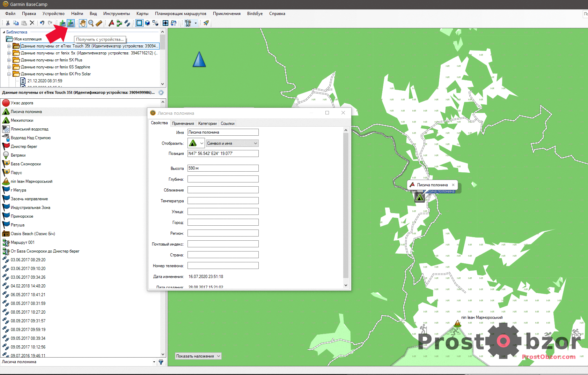The height and width of the screenshot is (375, 588).
Task: Switch to the 'Примечания' tab
Action: click(183, 123)
